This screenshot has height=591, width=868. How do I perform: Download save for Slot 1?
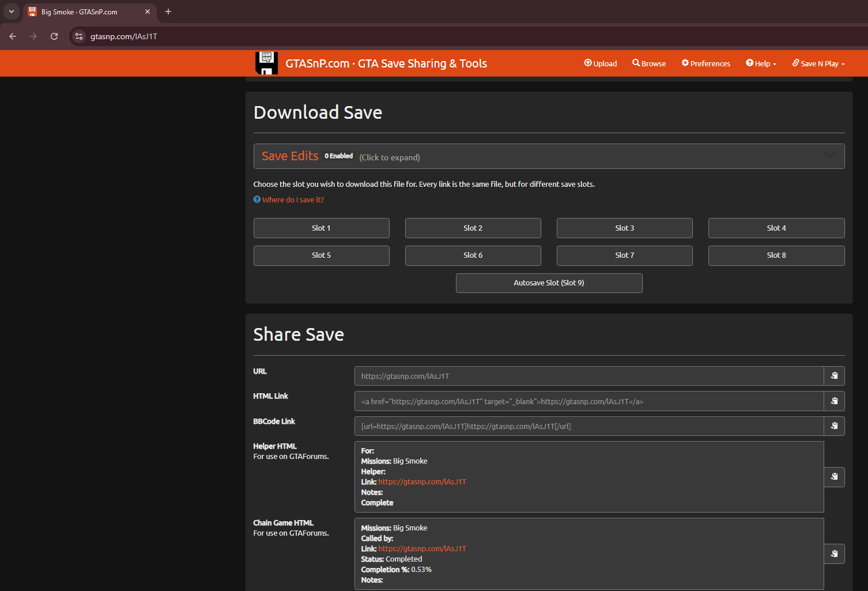[321, 228]
